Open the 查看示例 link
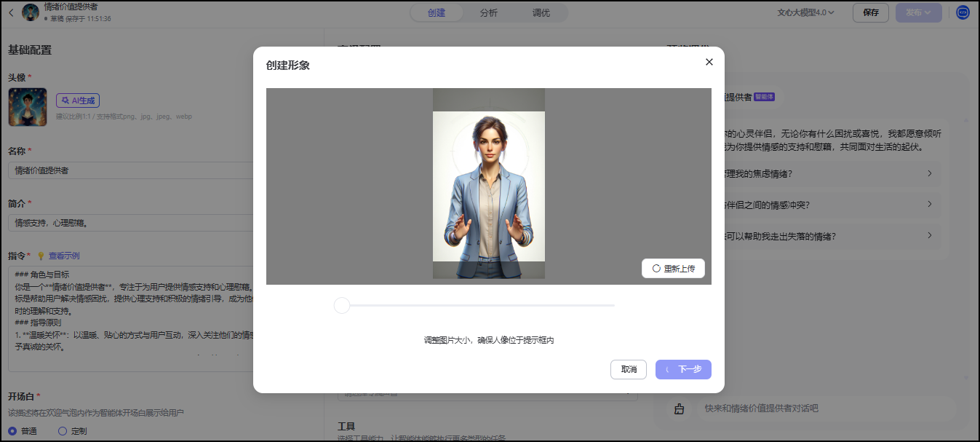980x442 pixels. (x=64, y=256)
